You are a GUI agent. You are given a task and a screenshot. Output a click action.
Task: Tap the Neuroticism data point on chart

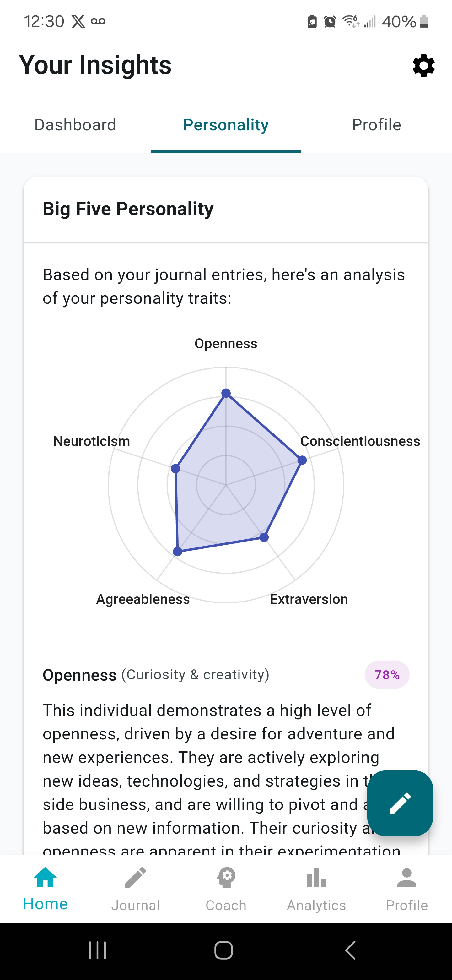point(176,468)
